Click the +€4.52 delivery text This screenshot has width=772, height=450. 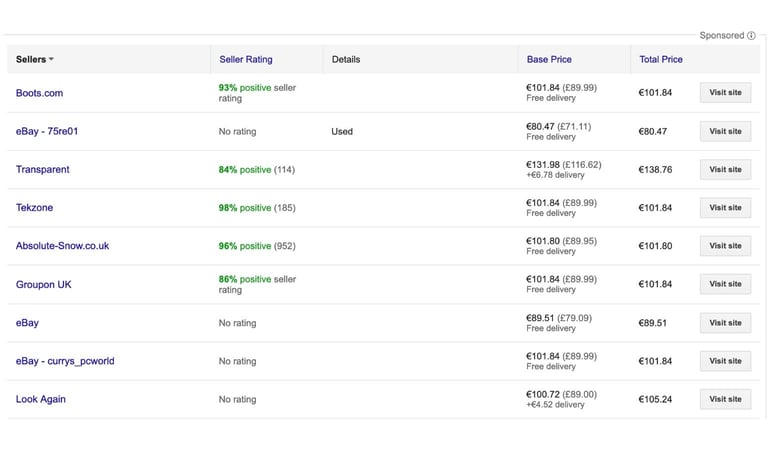coord(555,405)
